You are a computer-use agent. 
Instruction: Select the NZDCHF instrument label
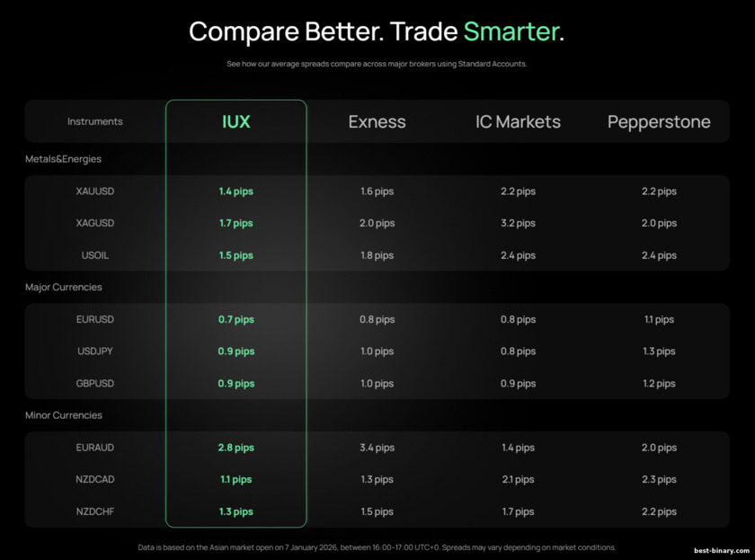[95, 511]
